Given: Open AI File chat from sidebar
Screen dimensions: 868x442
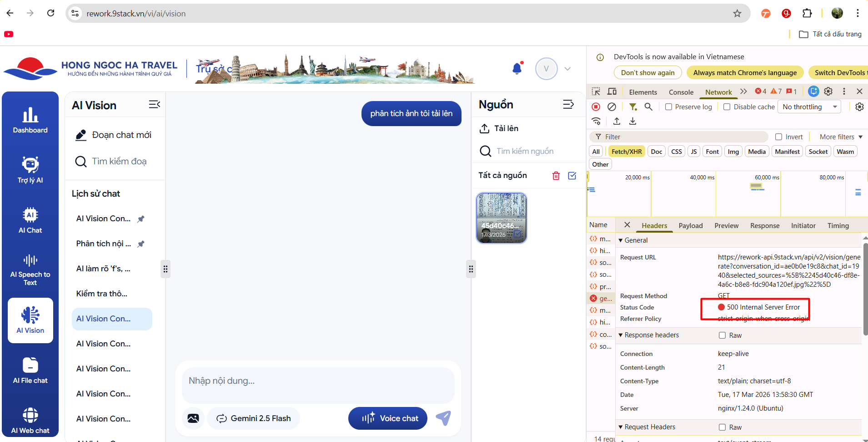Looking at the screenshot, I should click(x=30, y=371).
